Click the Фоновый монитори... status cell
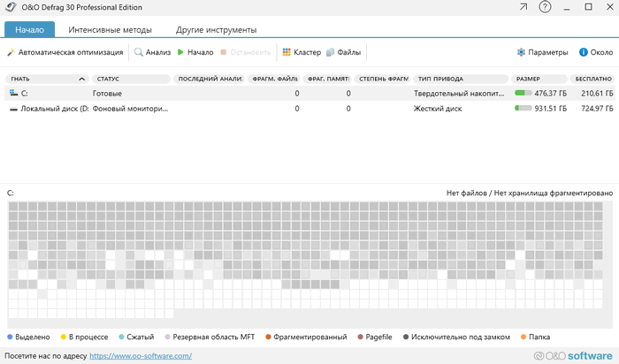This screenshot has width=619, height=364. coord(130,109)
